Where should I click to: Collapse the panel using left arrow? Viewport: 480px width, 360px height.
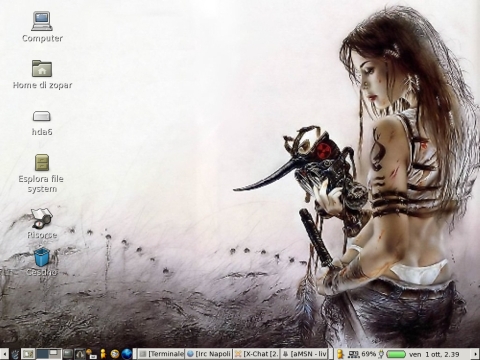point(4,354)
